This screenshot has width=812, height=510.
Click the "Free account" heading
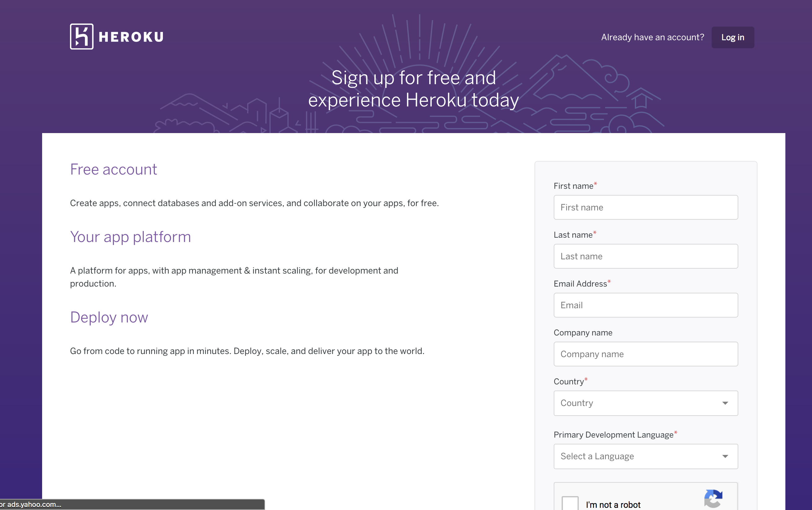[113, 170]
